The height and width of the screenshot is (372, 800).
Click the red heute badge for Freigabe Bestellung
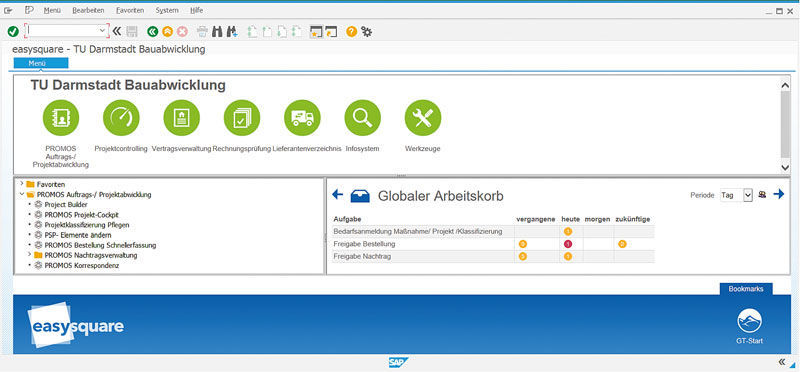[568, 244]
